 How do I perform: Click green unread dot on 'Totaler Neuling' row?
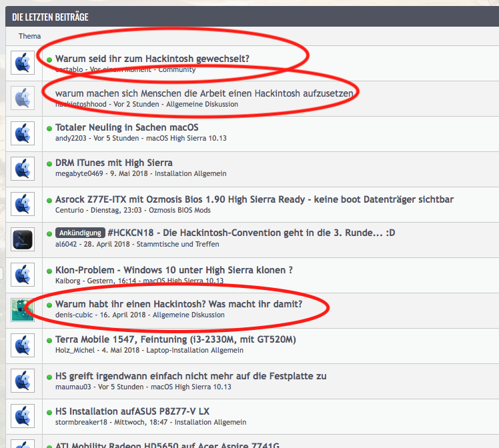point(49,129)
